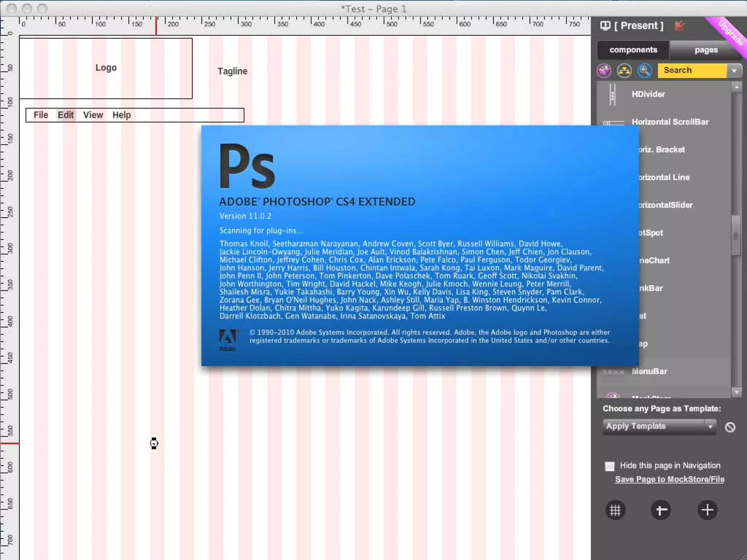747x560 pixels.
Task: Click the grid icon button
Action: [x=615, y=510]
